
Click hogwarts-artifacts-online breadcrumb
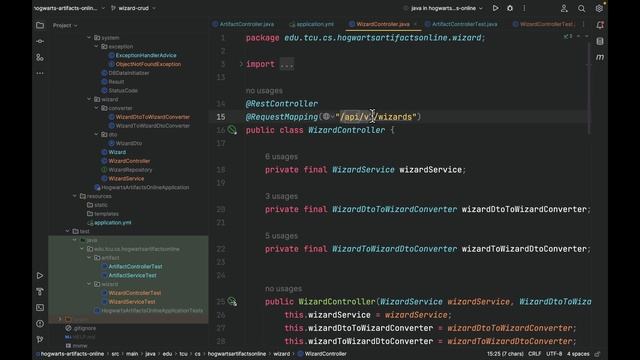(72, 354)
